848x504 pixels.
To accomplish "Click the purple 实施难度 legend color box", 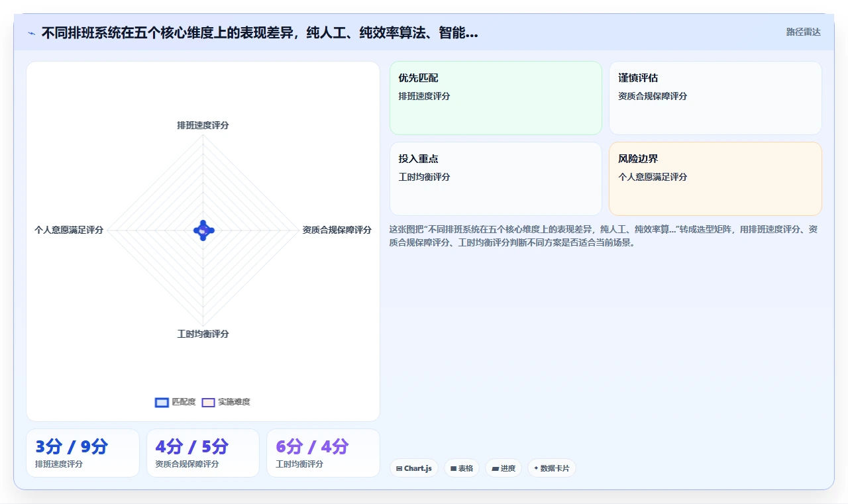I will coord(208,403).
